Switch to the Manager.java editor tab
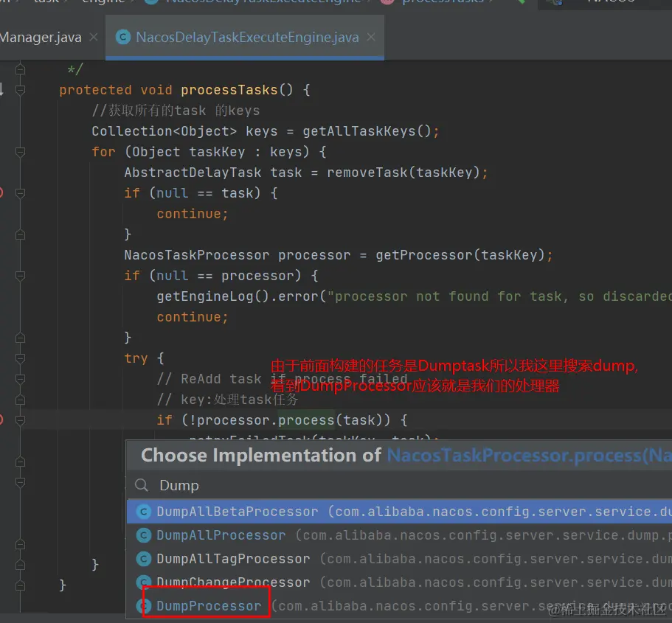672x623 pixels. pyautogui.click(x=41, y=38)
